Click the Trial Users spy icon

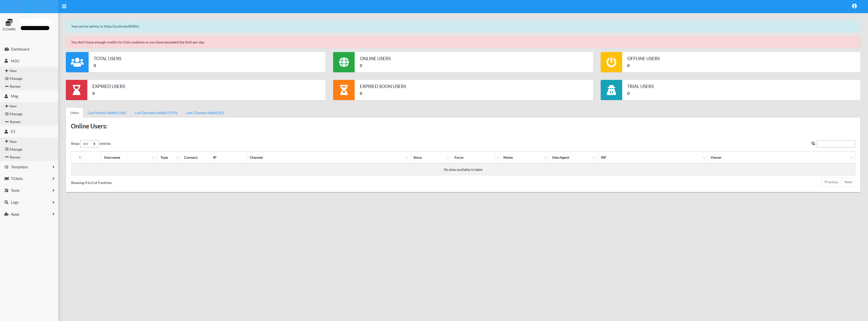coord(611,90)
